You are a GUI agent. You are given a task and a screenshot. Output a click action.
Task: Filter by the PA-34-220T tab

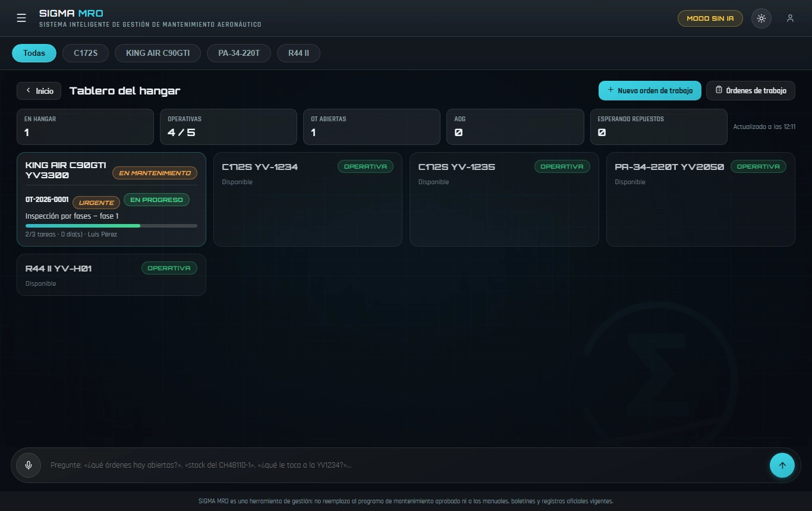[239, 53]
